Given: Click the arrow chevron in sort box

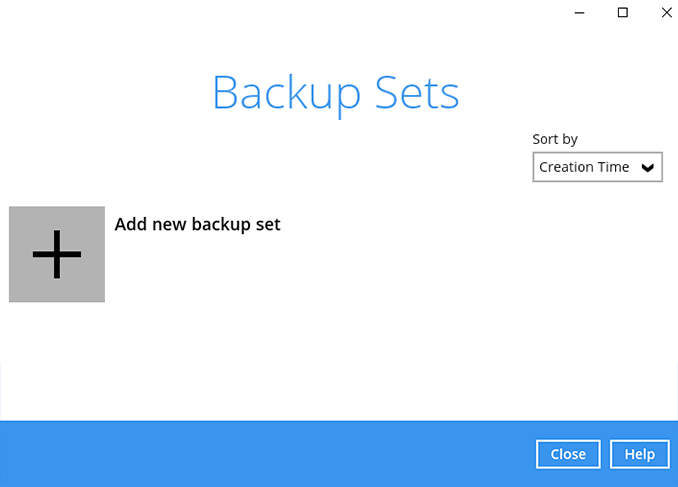Looking at the screenshot, I should pyautogui.click(x=648, y=168).
